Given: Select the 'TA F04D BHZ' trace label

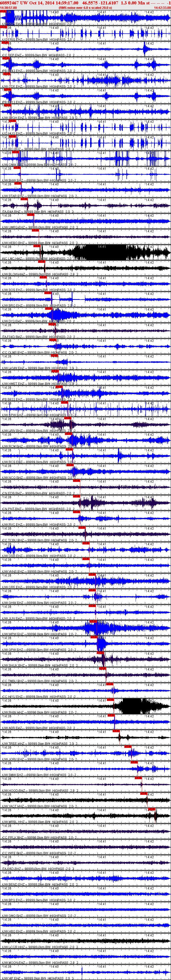Looking at the screenshot, I should [38, 337].
